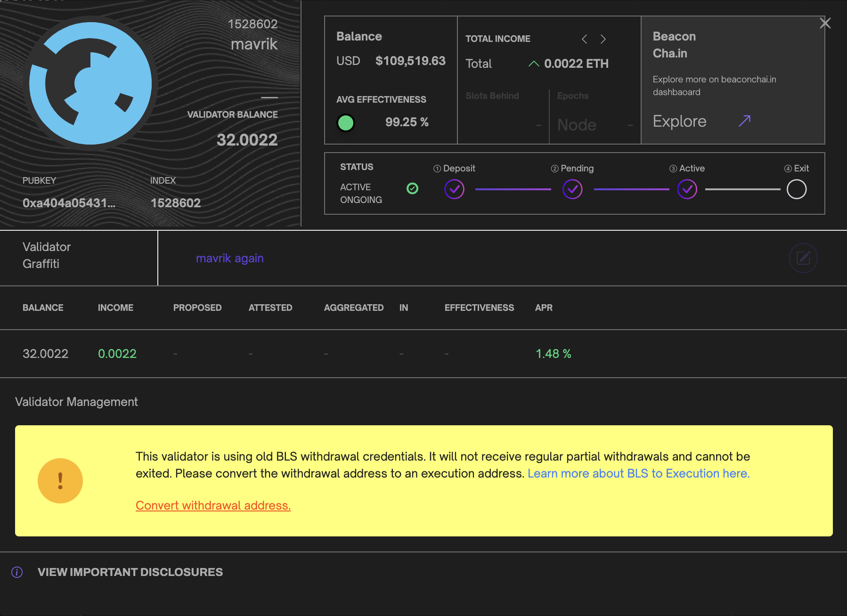Select the EFFECTIVENESS column header
Viewport: 847px width, 616px height.
coord(479,308)
